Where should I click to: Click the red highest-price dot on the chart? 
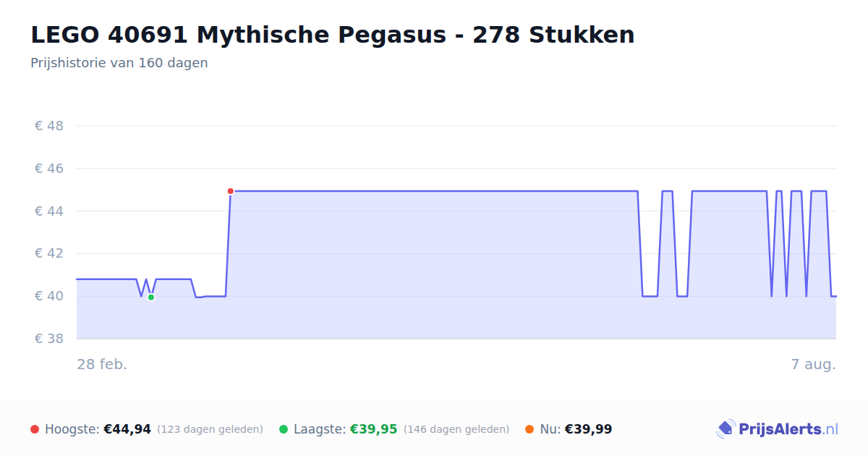[231, 191]
